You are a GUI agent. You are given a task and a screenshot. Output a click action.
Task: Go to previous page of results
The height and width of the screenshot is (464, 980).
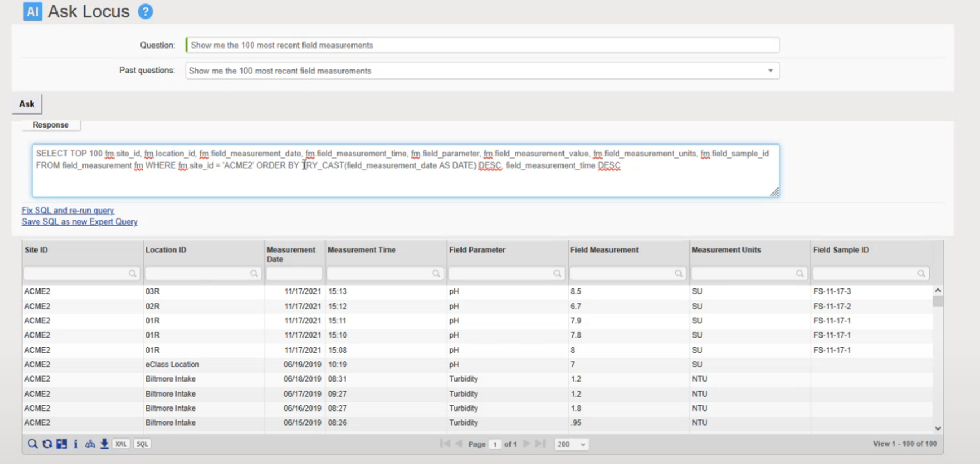[x=459, y=444]
